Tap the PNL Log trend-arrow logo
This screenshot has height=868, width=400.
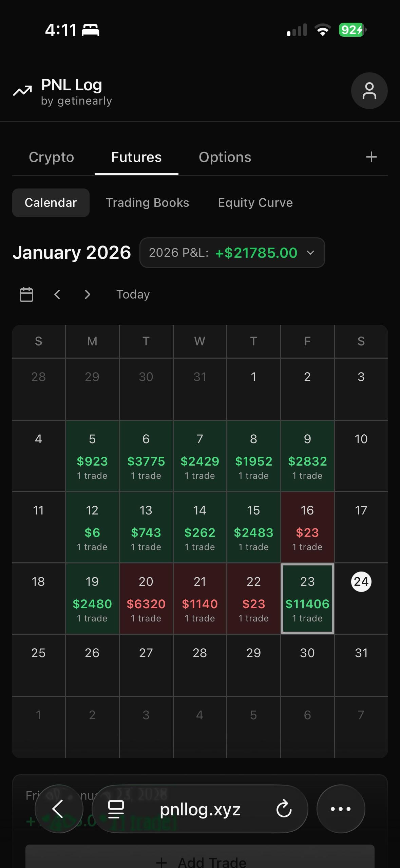pyautogui.click(x=22, y=91)
